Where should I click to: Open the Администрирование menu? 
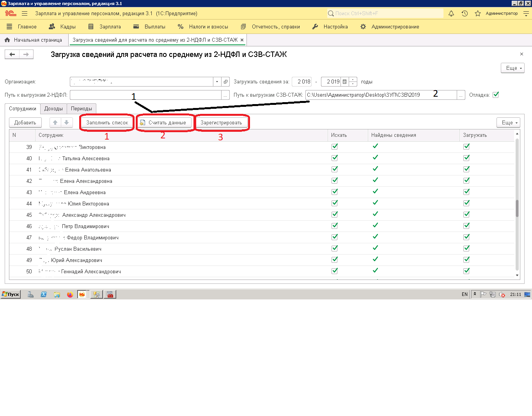click(x=390, y=27)
